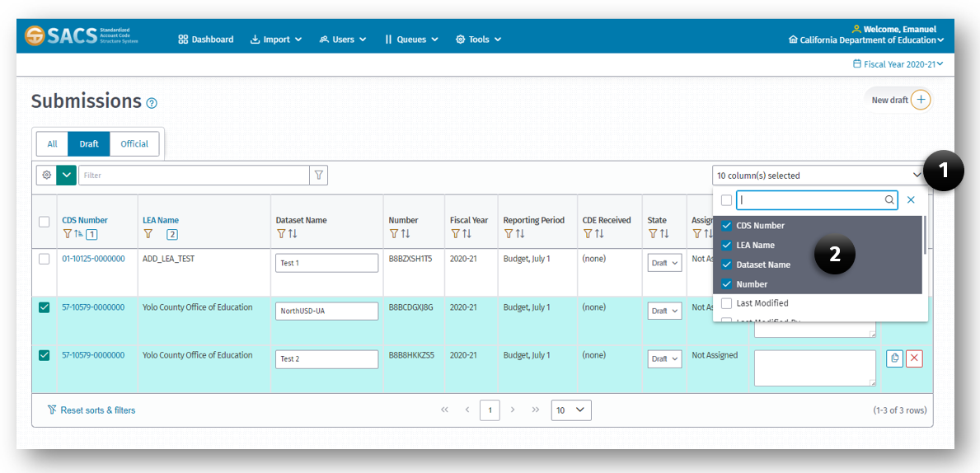Click filter icon under Dataset Name column
This screenshot has height=473, width=980.
coord(281,234)
